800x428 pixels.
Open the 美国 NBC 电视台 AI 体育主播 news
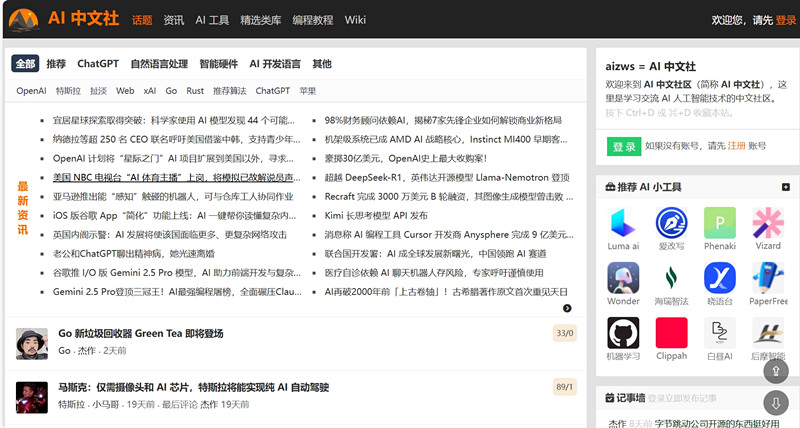click(x=177, y=178)
